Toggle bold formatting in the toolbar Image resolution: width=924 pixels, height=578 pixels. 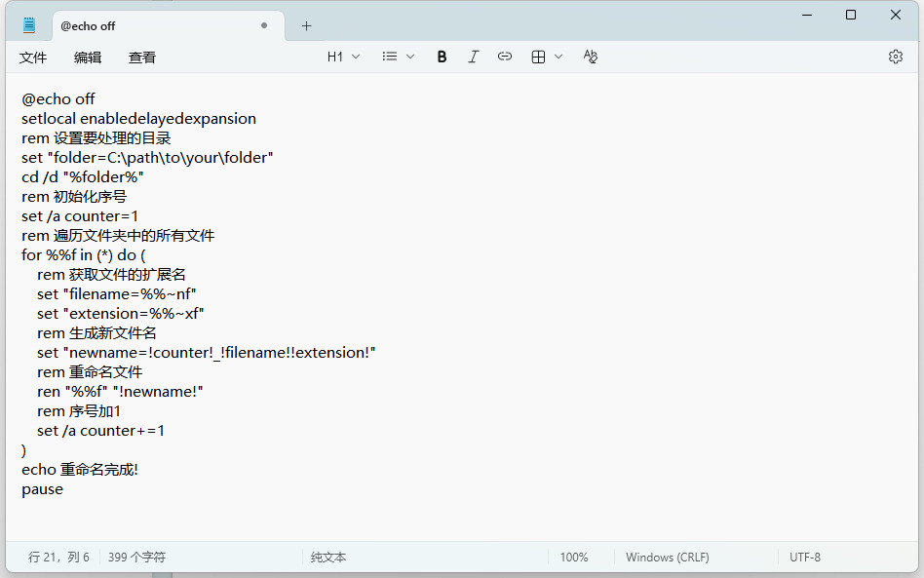click(442, 57)
